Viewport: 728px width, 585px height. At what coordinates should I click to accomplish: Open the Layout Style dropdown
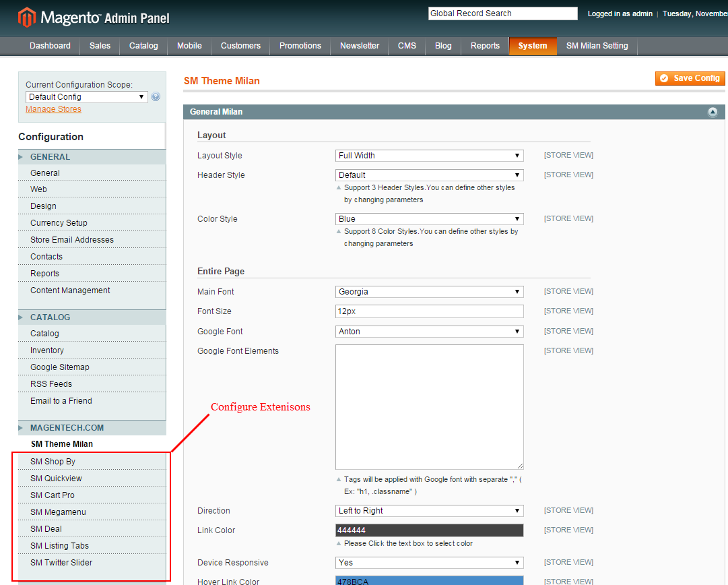coord(430,156)
